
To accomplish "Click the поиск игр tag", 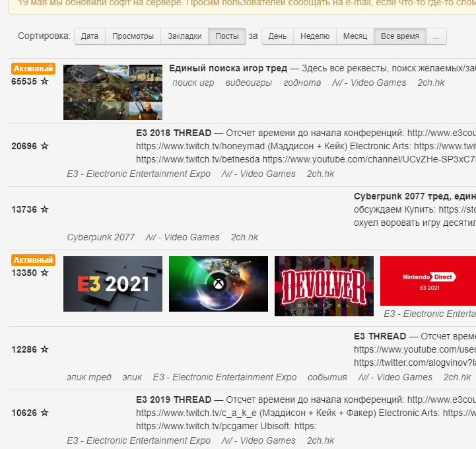I will (193, 83).
